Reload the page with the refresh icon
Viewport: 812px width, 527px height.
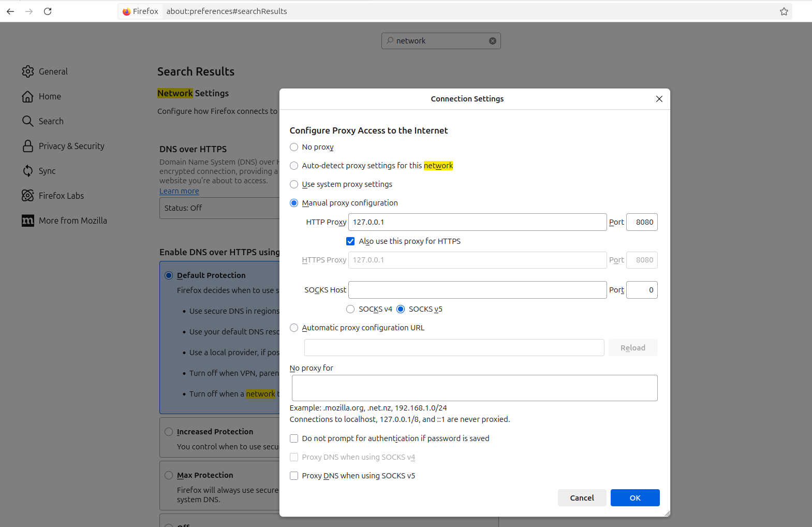[48, 11]
